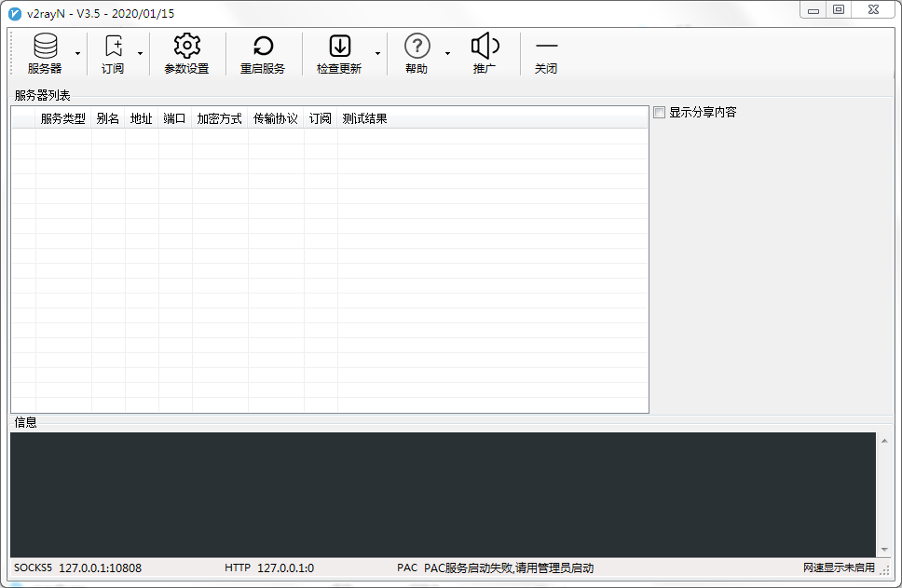Image resolution: width=902 pixels, height=588 pixels.
Task: Click the 网速显示未启用 status text
Action: 839,567
